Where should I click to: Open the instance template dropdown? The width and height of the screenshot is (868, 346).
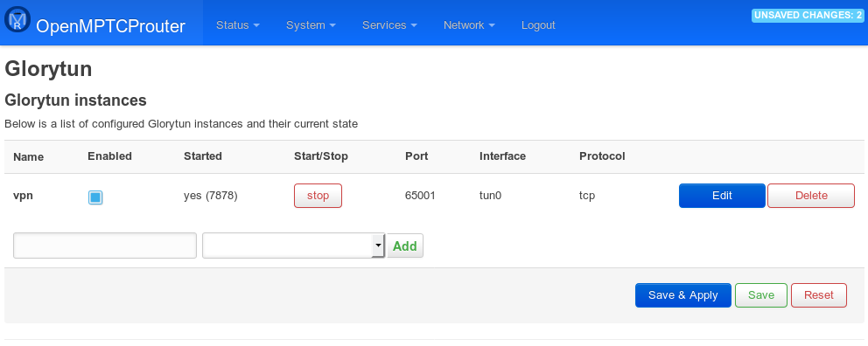pyautogui.click(x=293, y=246)
